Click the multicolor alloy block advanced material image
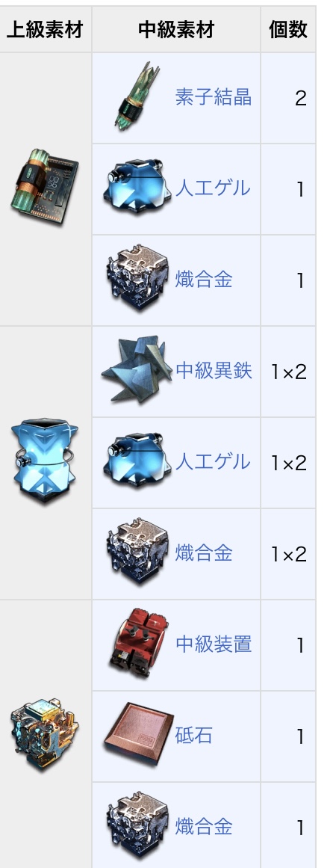This screenshot has width=333, height=868. point(45,735)
